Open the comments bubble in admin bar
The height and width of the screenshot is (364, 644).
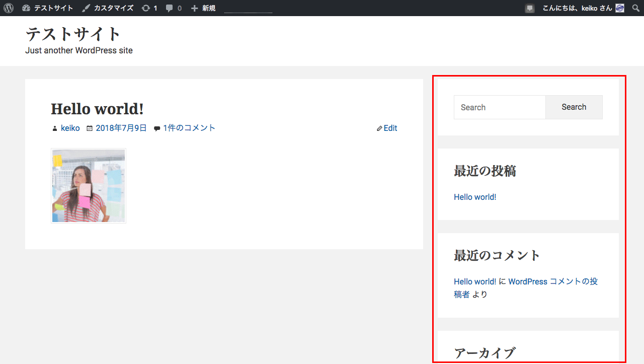click(174, 8)
